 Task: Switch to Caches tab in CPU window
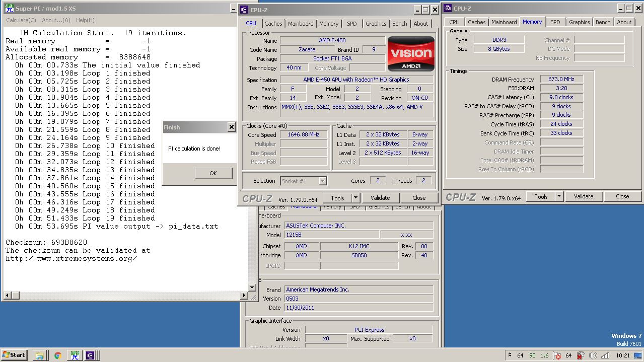tap(273, 24)
